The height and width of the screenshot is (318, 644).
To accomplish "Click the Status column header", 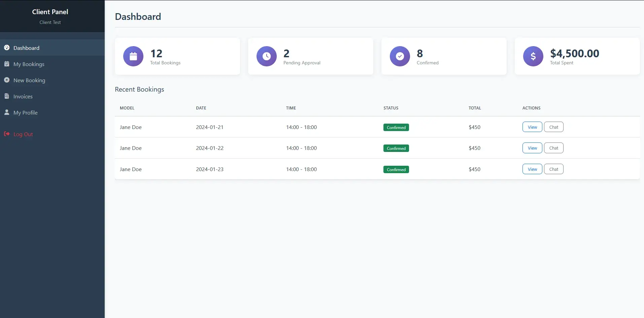I will 391,108.
